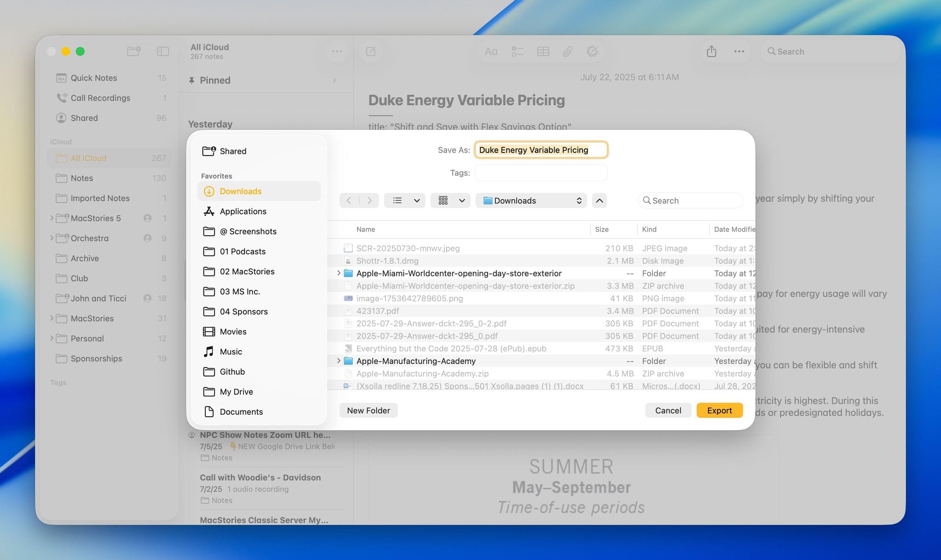941x560 pixels.
Task: Click the grid grouping icon in dialog
Action: click(443, 200)
